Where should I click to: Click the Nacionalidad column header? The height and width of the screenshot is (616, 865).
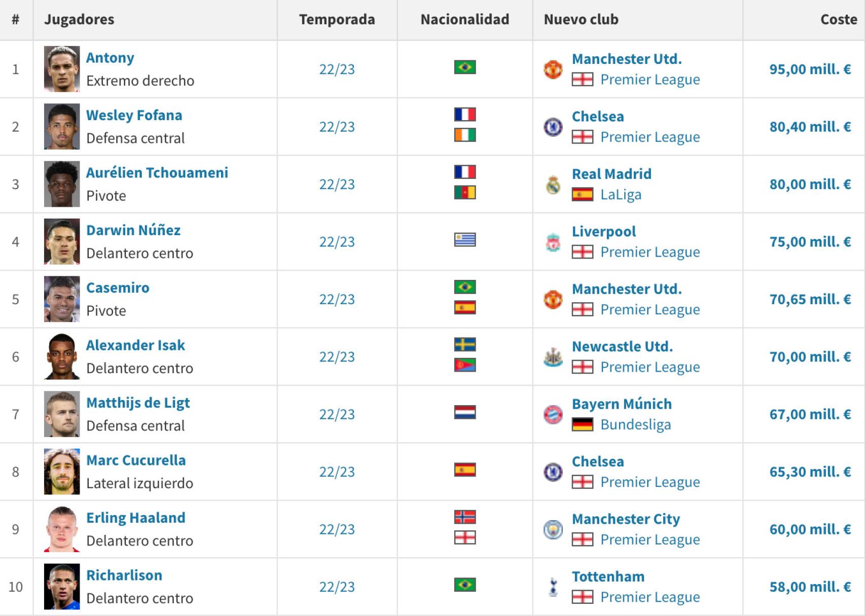[464, 20]
